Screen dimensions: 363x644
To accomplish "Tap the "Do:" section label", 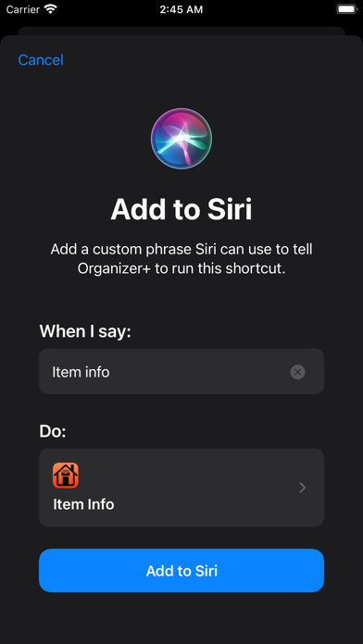I will (x=53, y=431).
